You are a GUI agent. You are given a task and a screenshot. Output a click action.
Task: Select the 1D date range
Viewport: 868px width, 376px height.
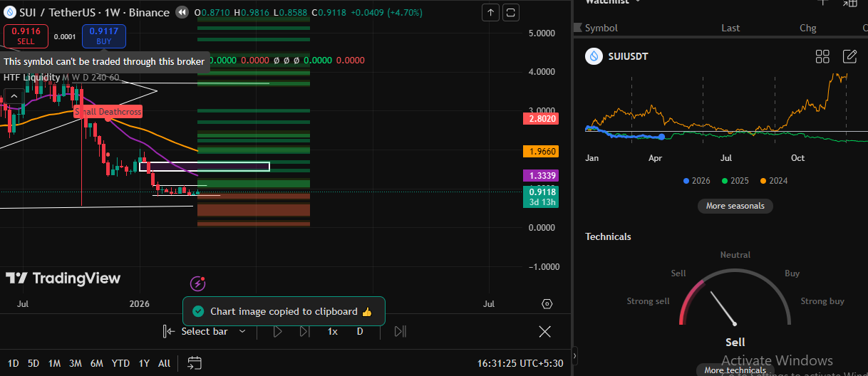pos(14,363)
